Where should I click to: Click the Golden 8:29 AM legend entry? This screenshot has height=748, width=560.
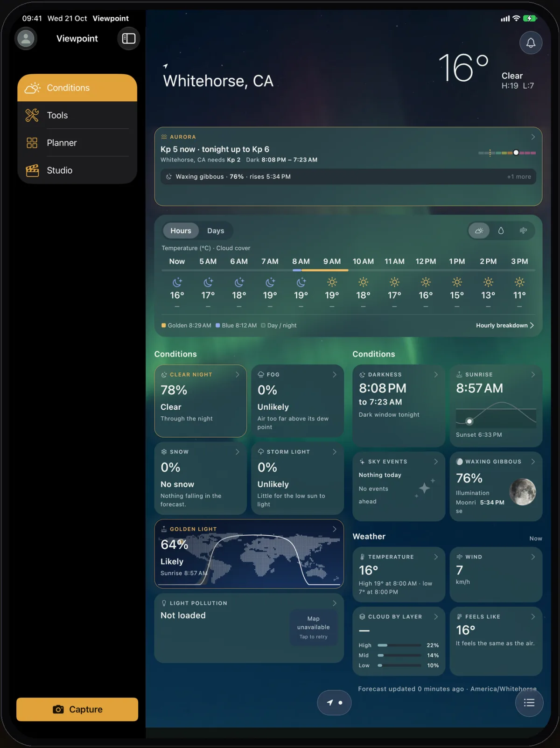point(186,325)
